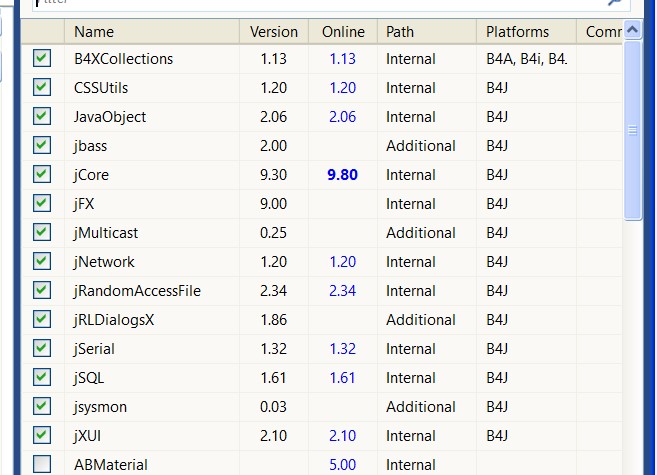Sort by the Version column header
Viewport: 657px width, 475px height.
pyautogui.click(x=273, y=32)
